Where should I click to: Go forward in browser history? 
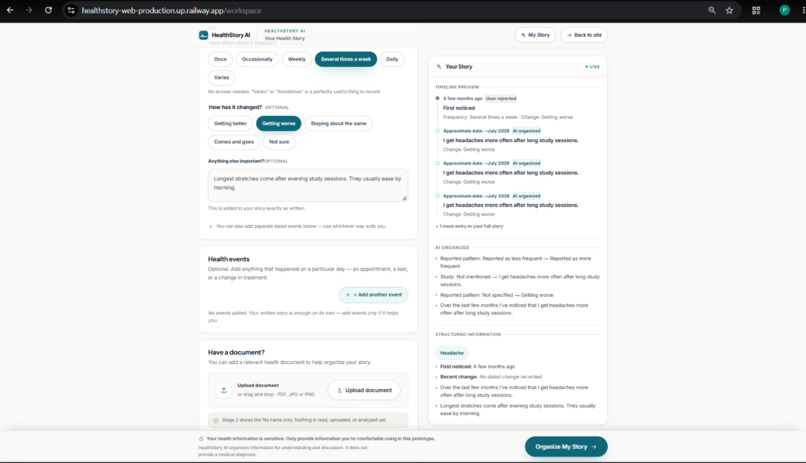[x=29, y=10]
